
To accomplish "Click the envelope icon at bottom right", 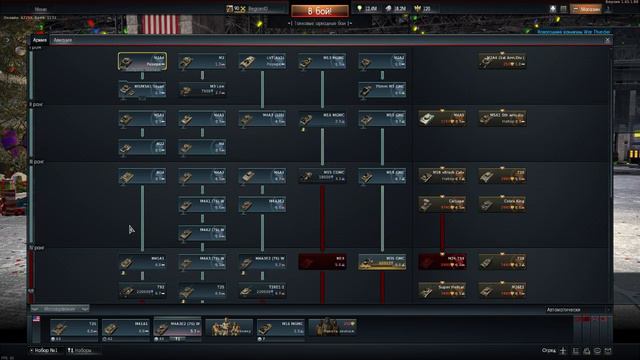I will point(608,351).
